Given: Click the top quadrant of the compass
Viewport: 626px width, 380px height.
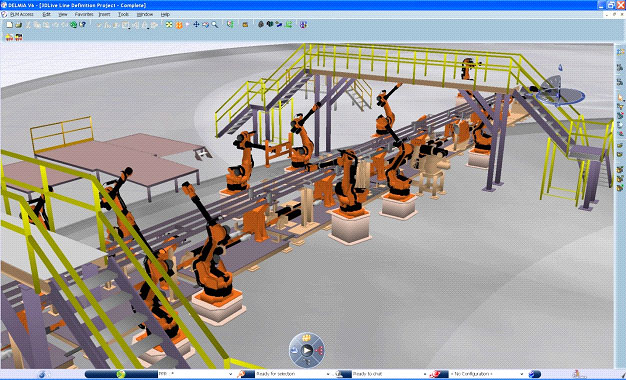Looking at the screenshot, I should tap(306, 338).
